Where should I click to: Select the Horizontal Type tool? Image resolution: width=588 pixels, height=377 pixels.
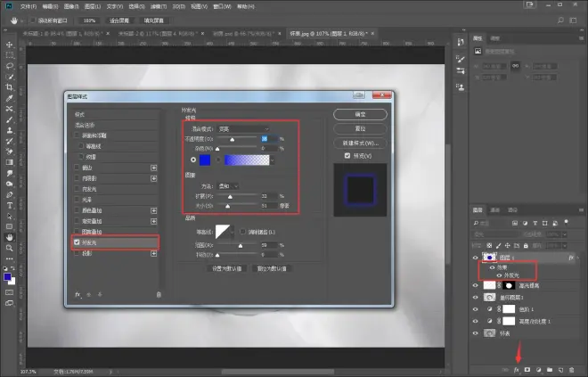pos(10,206)
